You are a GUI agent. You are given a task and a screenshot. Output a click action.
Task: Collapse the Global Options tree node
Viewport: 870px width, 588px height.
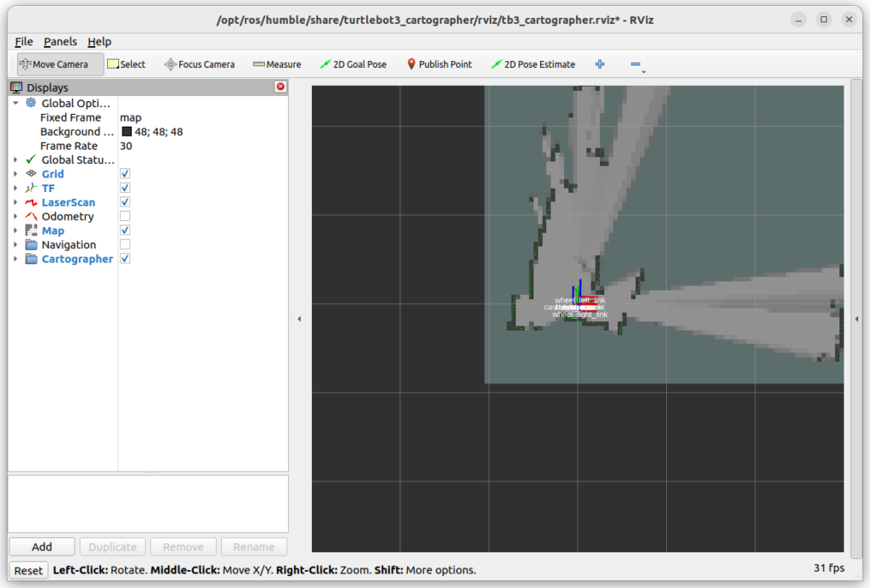point(15,103)
